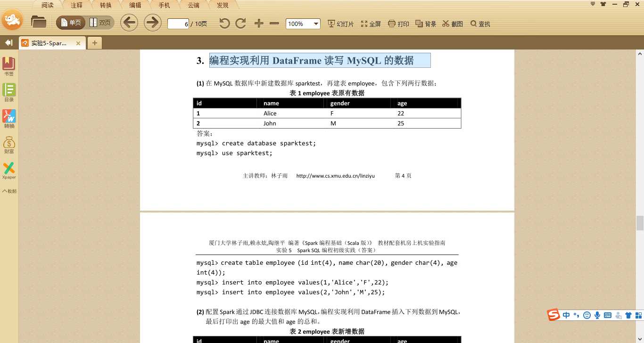The image size is (644, 343).
Task: Open the 编辑 ribbon tab
Action: click(x=135, y=5)
